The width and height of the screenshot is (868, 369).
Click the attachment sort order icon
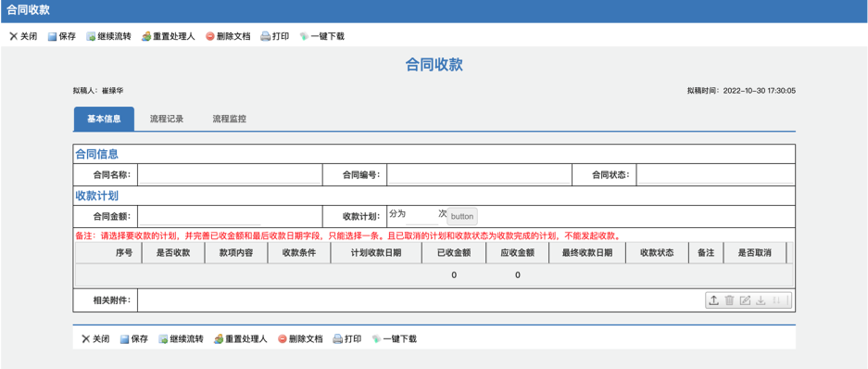[x=776, y=300]
